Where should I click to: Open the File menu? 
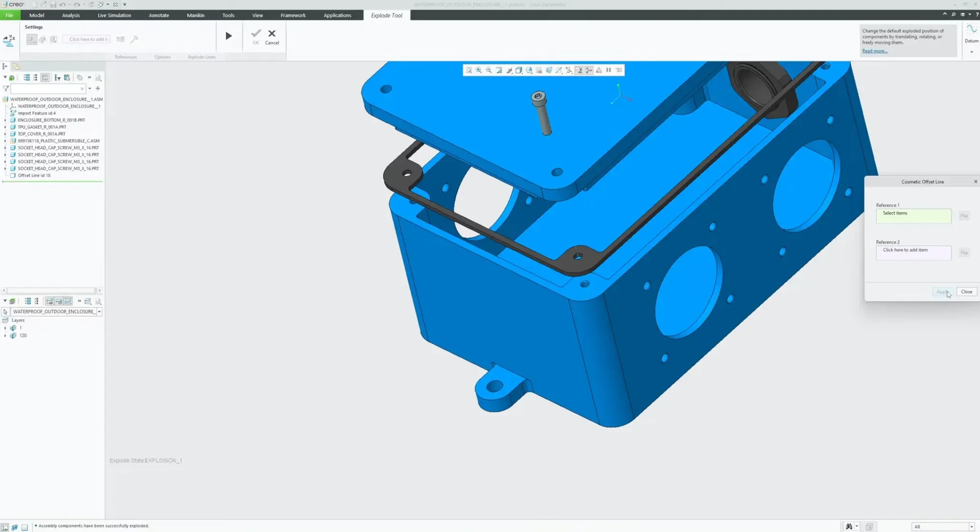[9, 15]
